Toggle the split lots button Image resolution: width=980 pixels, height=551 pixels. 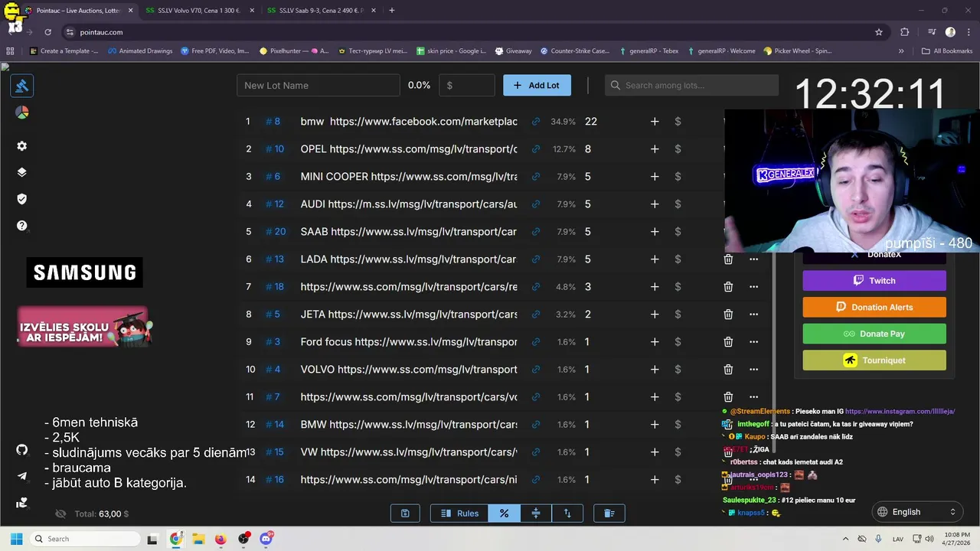pyautogui.click(x=536, y=514)
